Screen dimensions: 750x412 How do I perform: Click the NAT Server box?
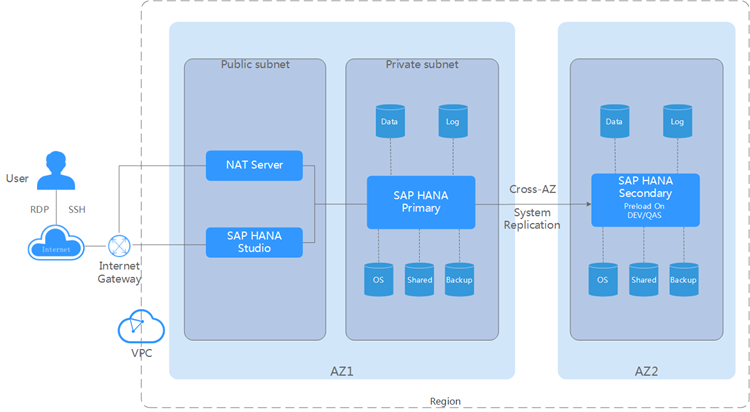tap(254, 166)
